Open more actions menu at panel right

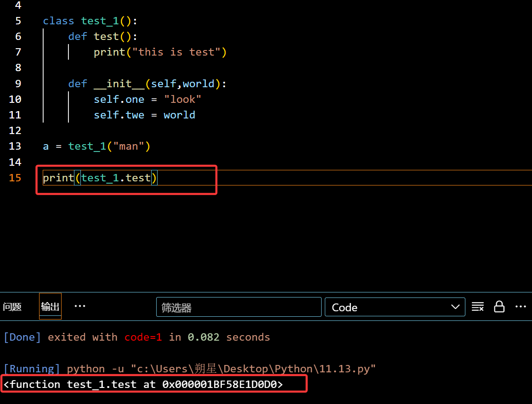pos(520,306)
